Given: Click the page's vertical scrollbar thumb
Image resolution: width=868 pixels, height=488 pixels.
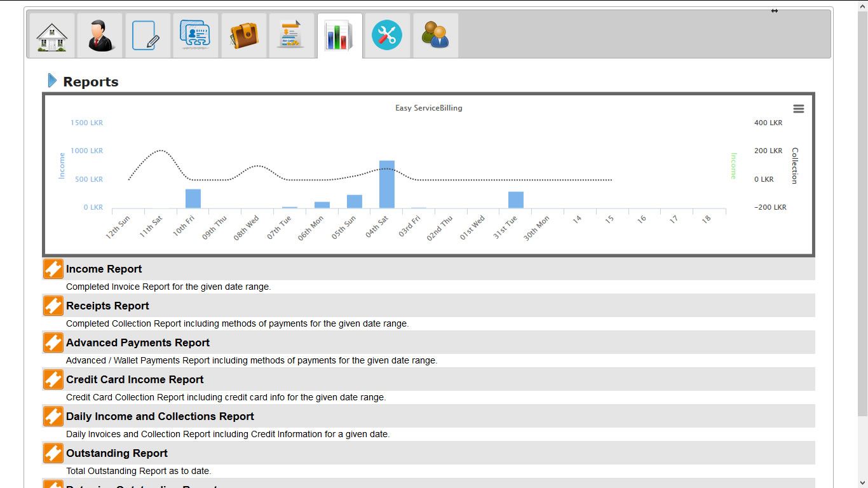Looking at the screenshot, I should pos(862,213).
